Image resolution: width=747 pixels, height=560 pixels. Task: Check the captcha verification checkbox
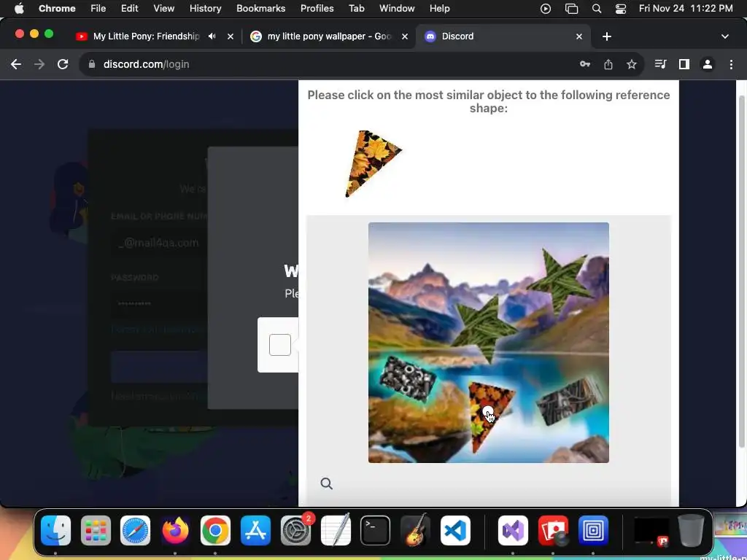point(280,345)
